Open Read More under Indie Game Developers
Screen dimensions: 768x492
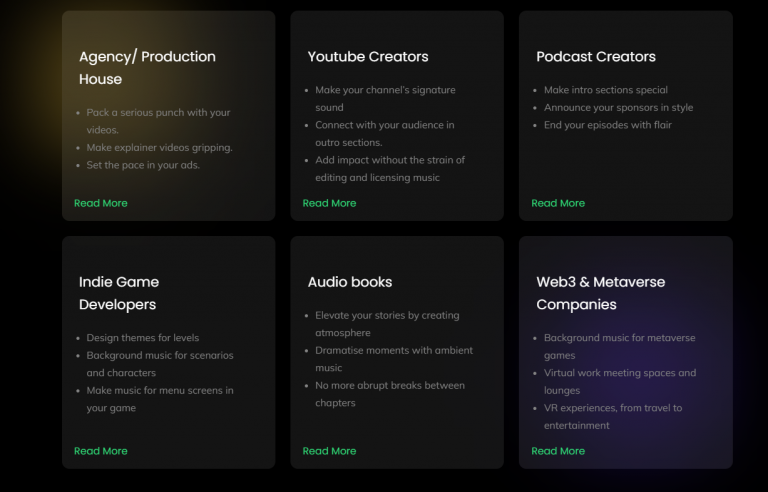(100, 451)
